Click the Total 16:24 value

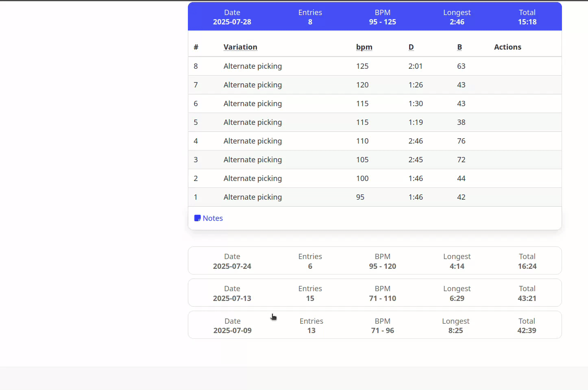click(x=527, y=266)
